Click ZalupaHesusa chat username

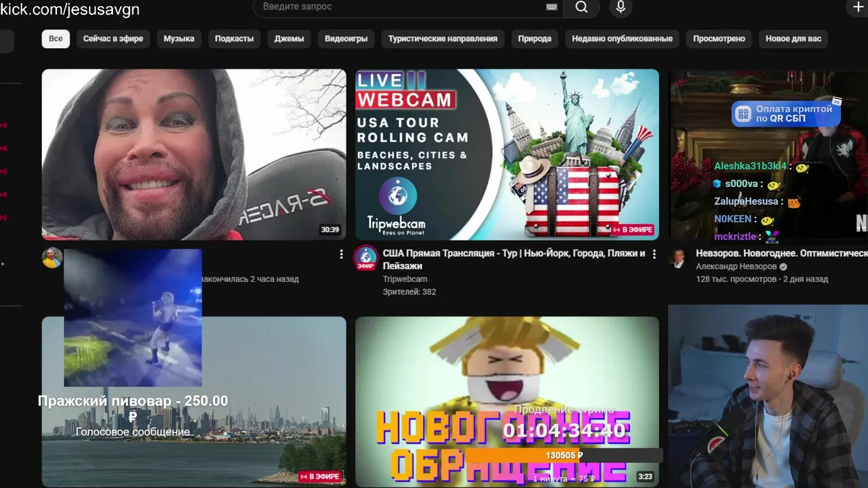pos(746,201)
